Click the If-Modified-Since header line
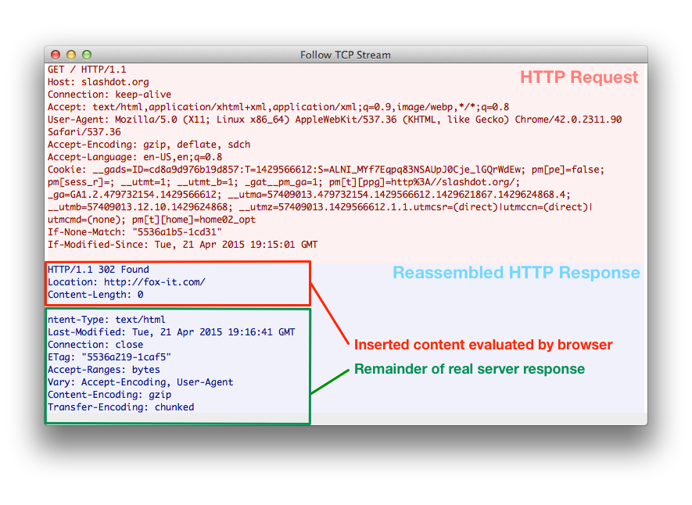The image size is (692, 505). (183, 245)
